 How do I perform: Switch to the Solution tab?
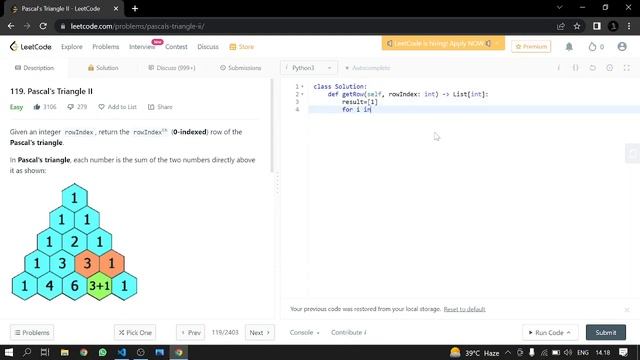(x=103, y=68)
